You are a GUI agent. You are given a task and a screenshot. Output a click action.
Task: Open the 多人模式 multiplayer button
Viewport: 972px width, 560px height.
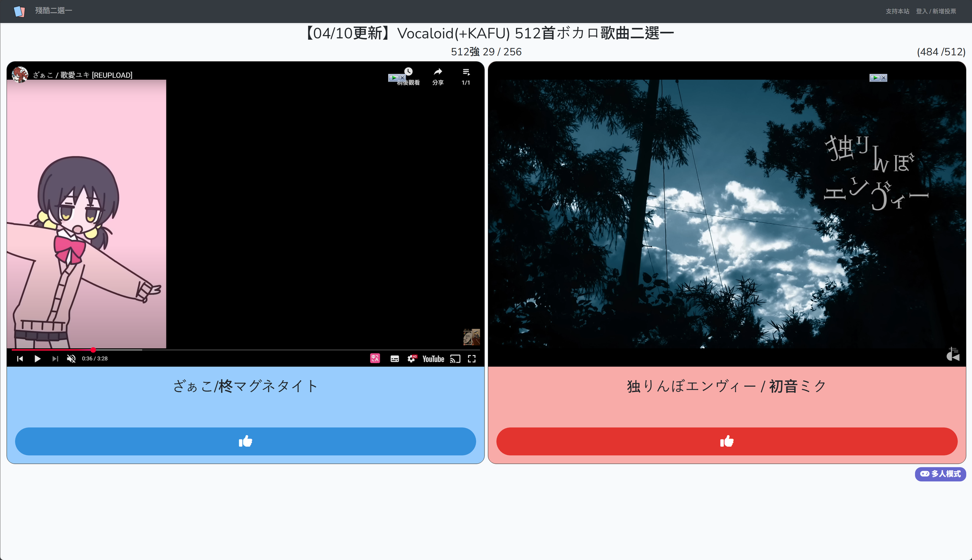[940, 474]
